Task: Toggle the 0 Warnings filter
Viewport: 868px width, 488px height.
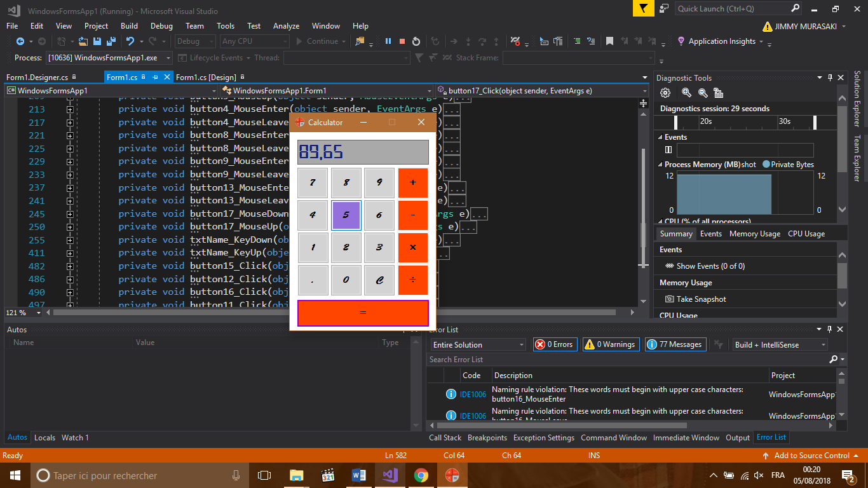Action: coord(611,344)
